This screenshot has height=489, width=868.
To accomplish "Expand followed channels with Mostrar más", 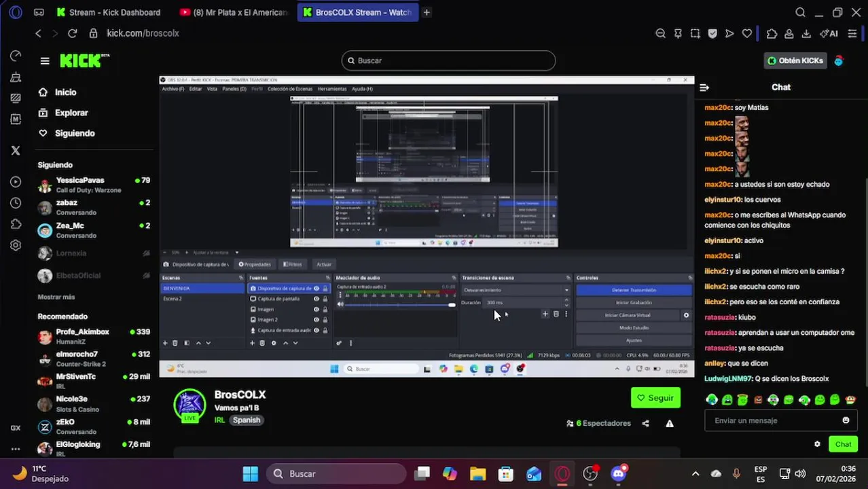I will tap(56, 297).
